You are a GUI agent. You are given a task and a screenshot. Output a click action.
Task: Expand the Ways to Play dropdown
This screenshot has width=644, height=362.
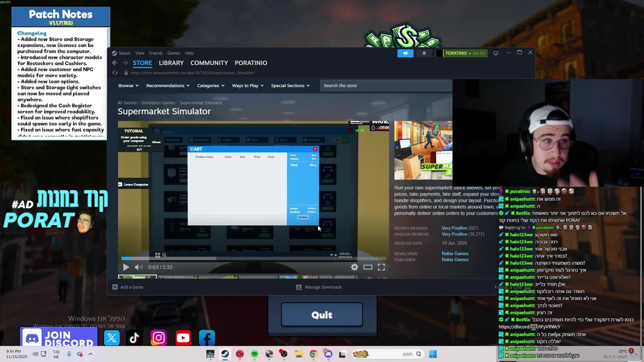coord(248,85)
